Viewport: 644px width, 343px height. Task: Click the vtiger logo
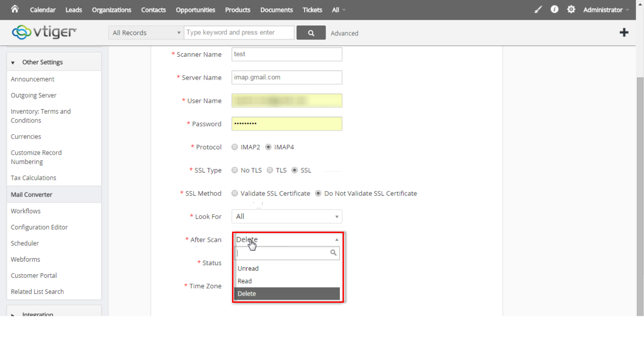[x=44, y=32]
